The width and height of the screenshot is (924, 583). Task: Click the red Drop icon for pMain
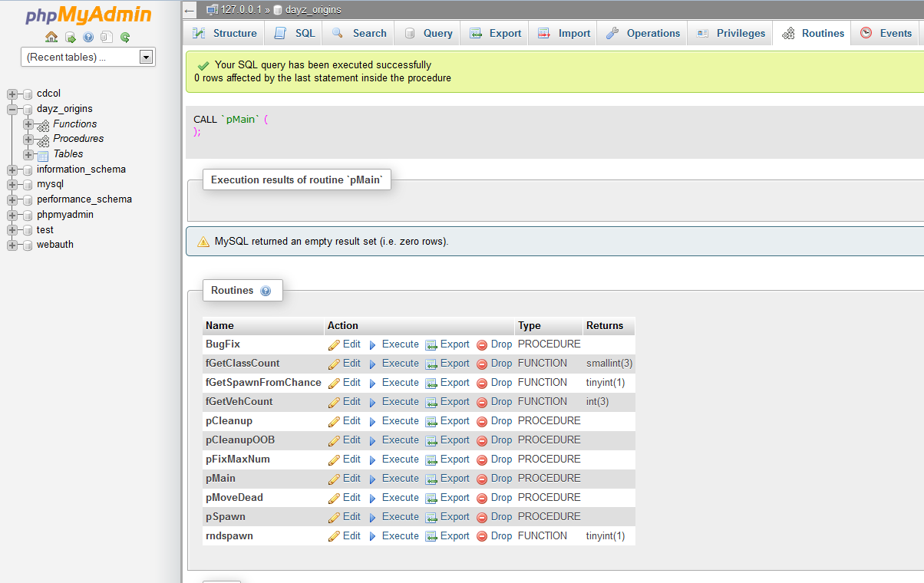click(482, 479)
